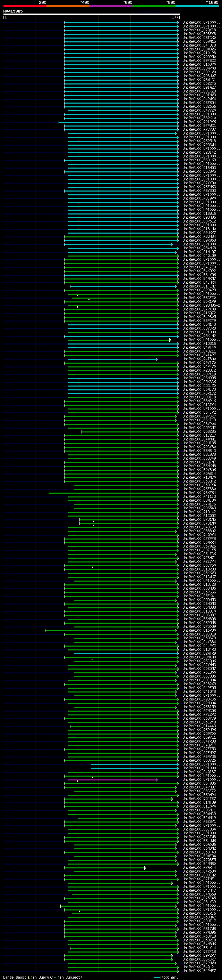Select label UniRef100_B6AHR4
This screenshot has height=980, width=222.
199,795
